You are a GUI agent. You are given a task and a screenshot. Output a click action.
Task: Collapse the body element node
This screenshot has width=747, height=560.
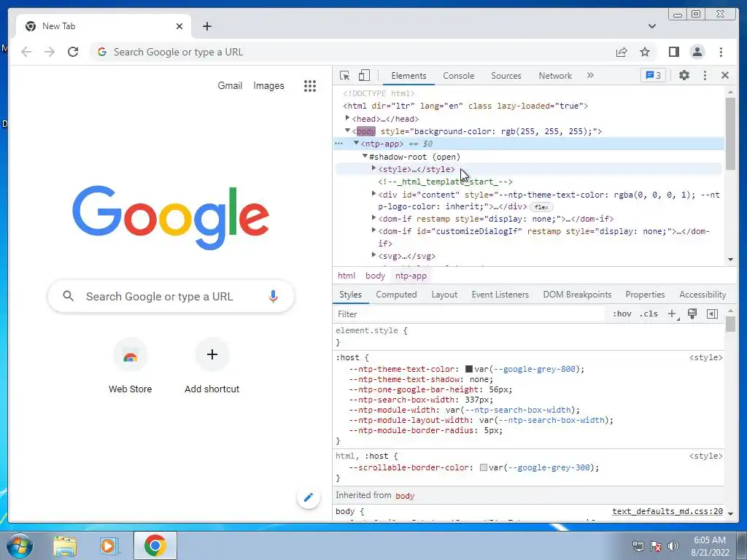[x=347, y=130]
